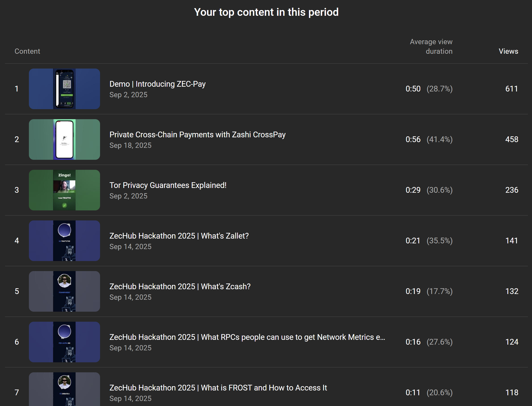Open 'Demo | Introducing ZEC-Pay' title link
The image size is (532, 406).
click(x=157, y=84)
